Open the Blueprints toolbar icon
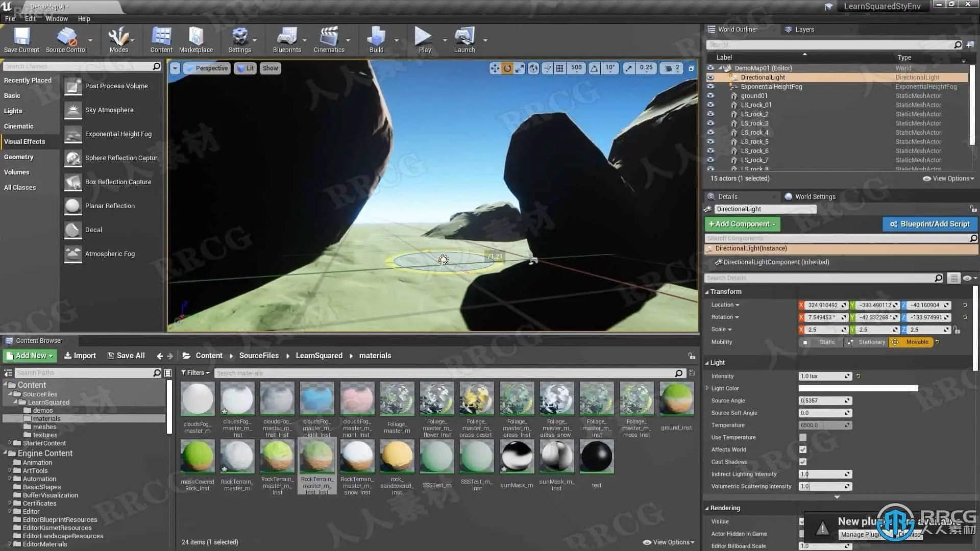Screen dimensions: 980x551 (286, 40)
